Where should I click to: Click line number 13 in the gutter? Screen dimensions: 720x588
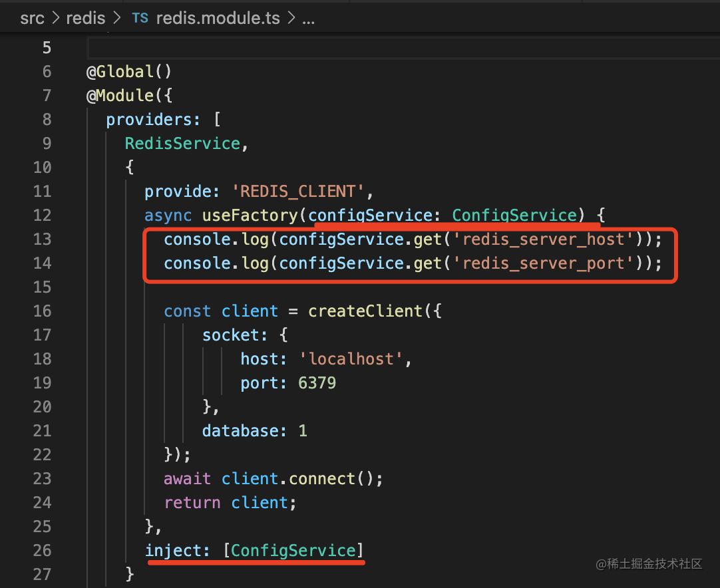point(42,239)
